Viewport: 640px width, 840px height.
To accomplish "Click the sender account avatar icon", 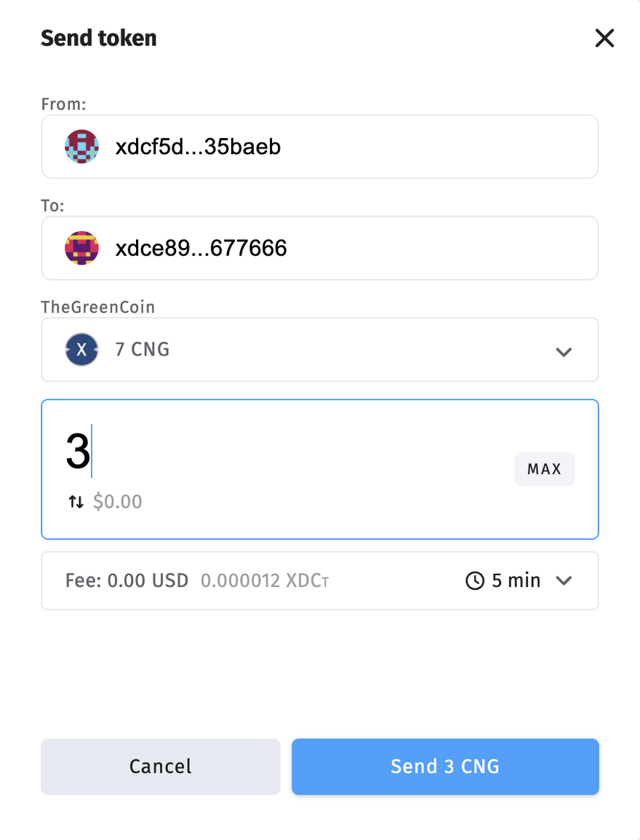I will (x=81, y=147).
